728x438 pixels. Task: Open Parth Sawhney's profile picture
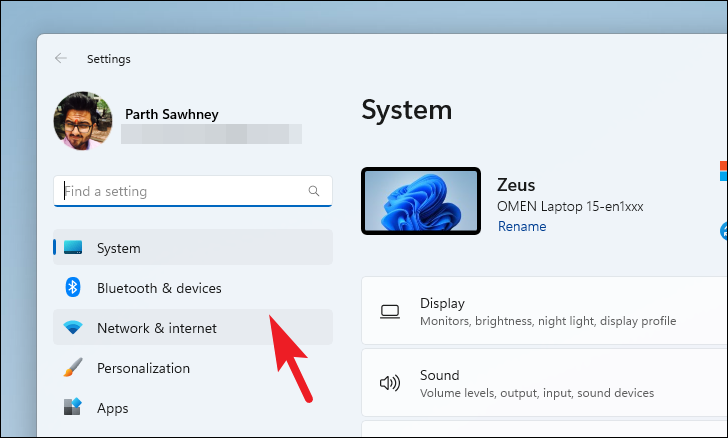pos(83,121)
